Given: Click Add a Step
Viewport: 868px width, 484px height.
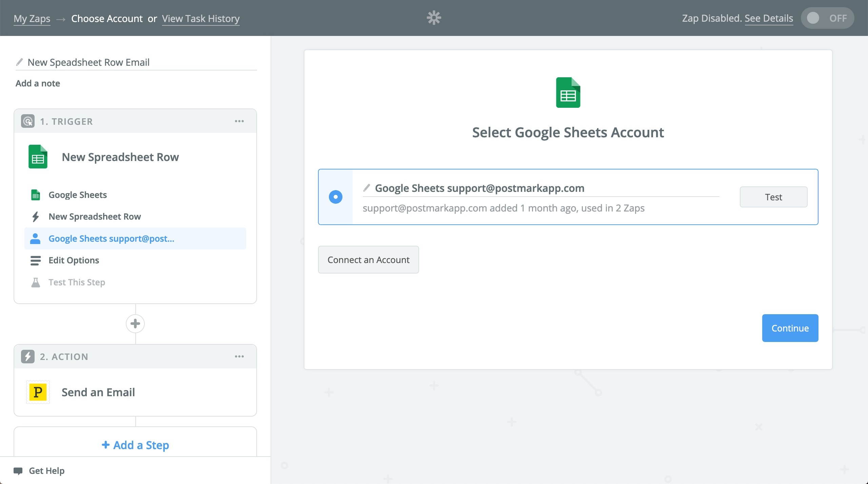Looking at the screenshot, I should pyautogui.click(x=135, y=445).
